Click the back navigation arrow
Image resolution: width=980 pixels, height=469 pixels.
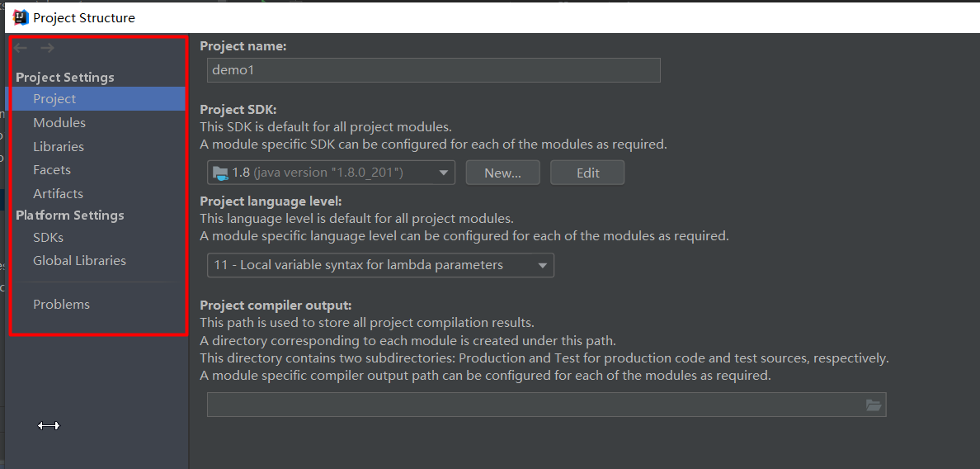click(21, 49)
